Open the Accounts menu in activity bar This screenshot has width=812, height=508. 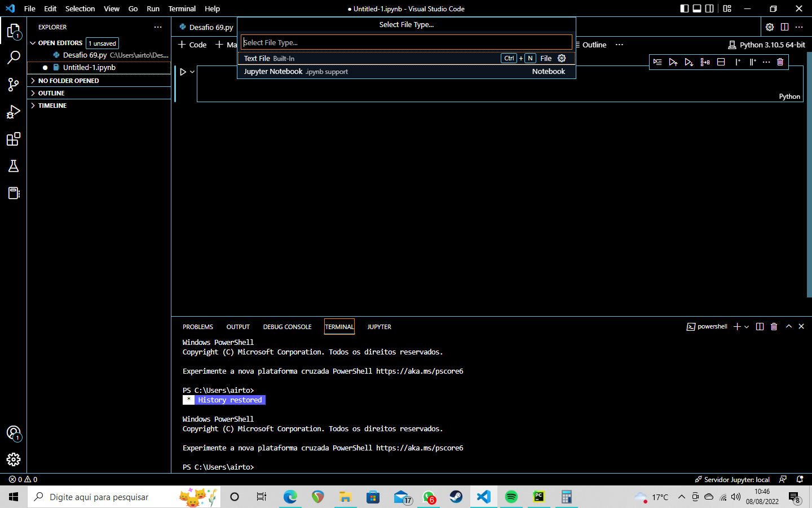(x=14, y=433)
